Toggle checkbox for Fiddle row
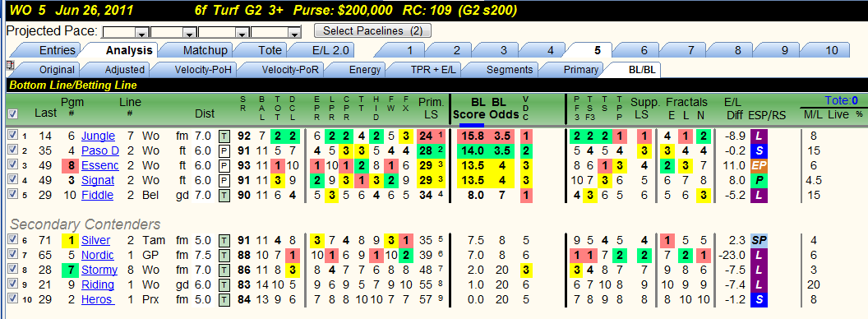The image size is (868, 319). [x=12, y=195]
